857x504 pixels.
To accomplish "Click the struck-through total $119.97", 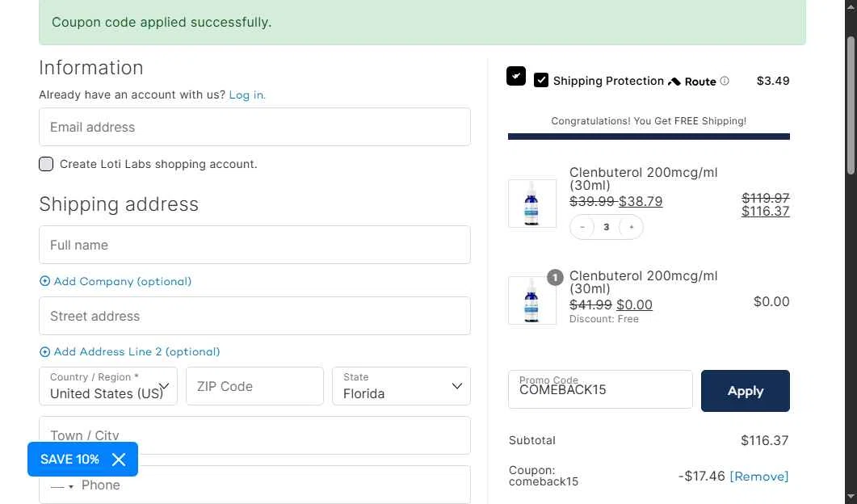I will tap(765, 197).
